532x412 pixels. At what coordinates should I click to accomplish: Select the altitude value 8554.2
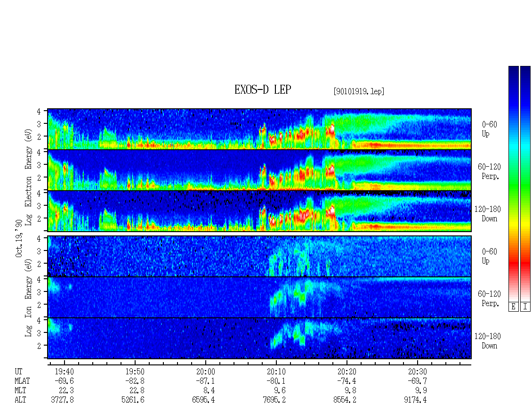click(345, 400)
